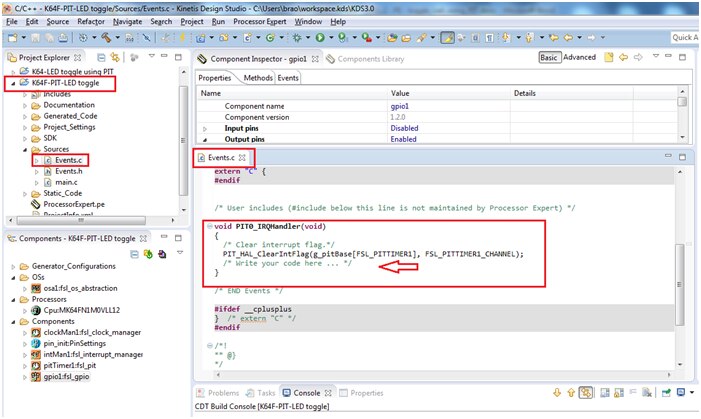
Task: Click Collapse All in Project Explorer
Action: [x=101, y=57]
